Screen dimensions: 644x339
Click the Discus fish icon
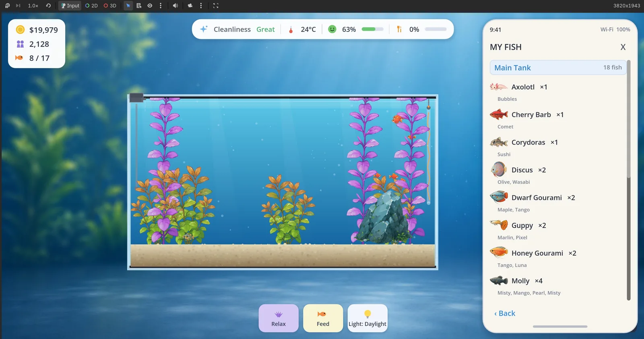click(x=499, y=169)
